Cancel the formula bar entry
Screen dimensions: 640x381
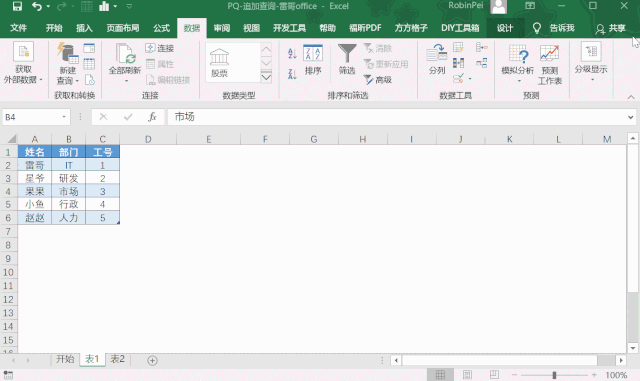[103, 117]
